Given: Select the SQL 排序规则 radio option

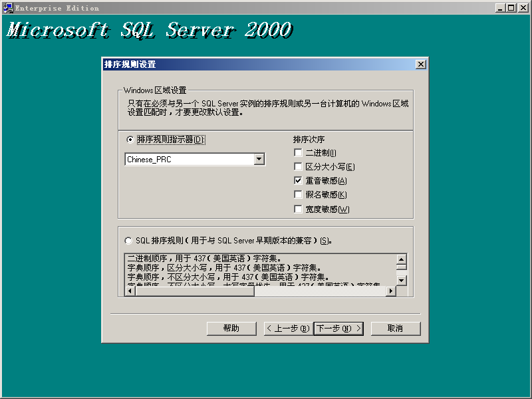Looking at the screenshot, I should [128, 241].
